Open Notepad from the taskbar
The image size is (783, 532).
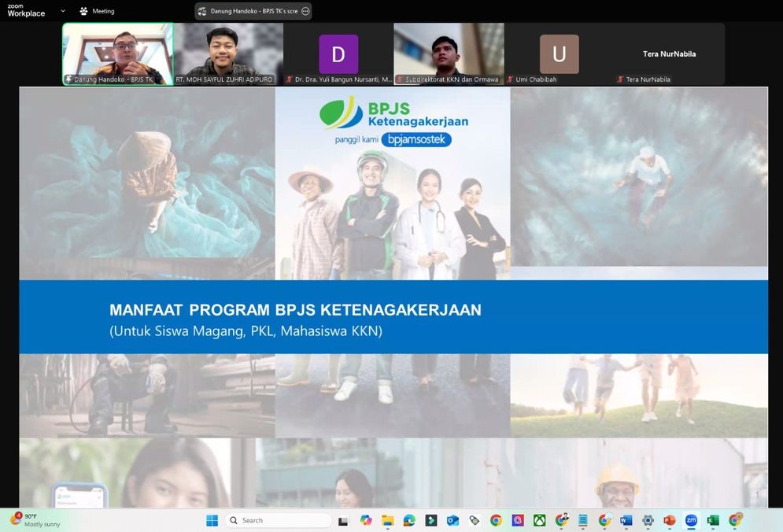(x=583, y=520)
